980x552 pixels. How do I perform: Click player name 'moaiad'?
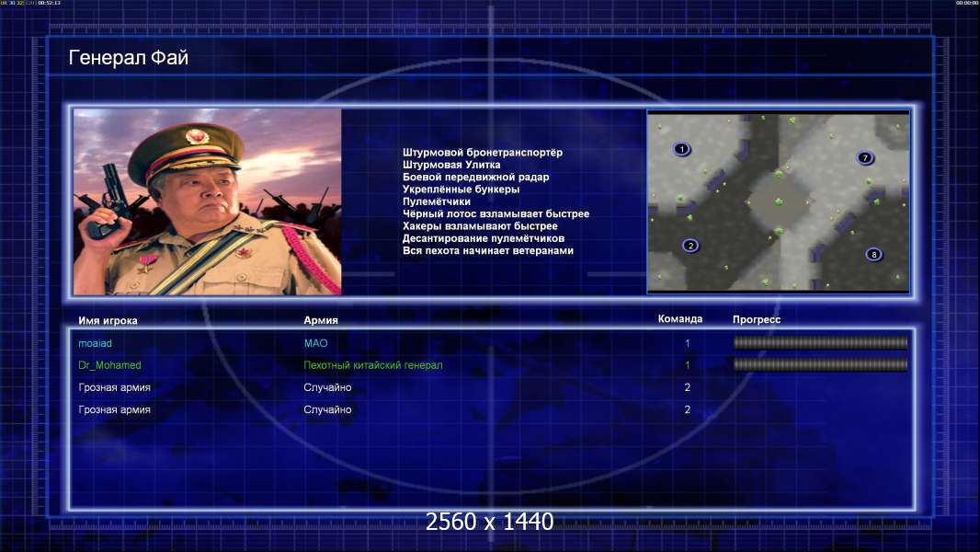pos(95,343)
